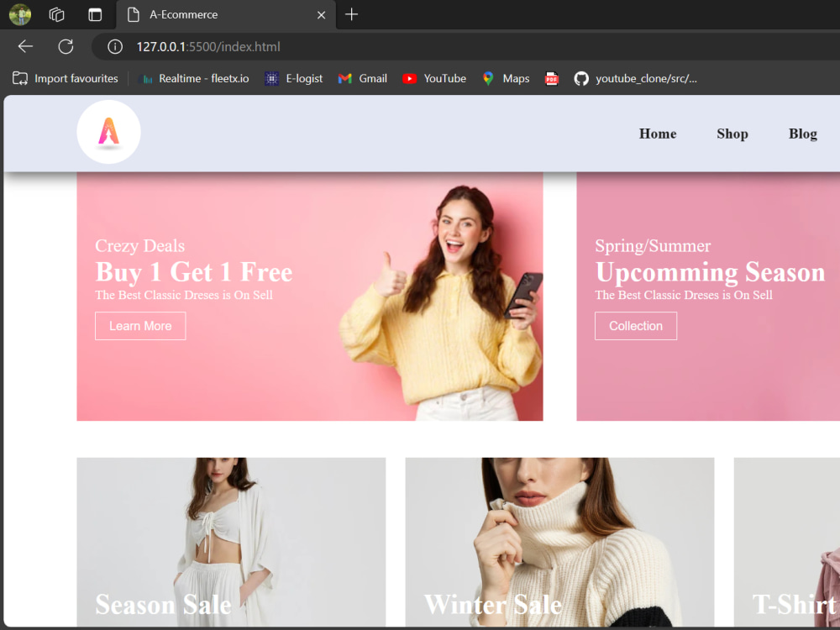This screenshot has height=630, width=840.
Task: Open the Collection page
Action: click(x=636, y=326)
